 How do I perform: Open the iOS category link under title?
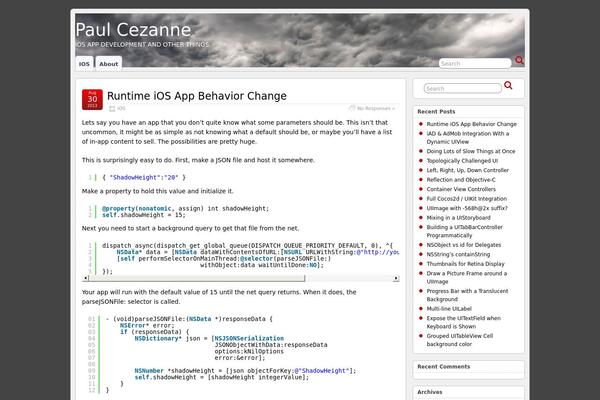(x=121, y=109)
